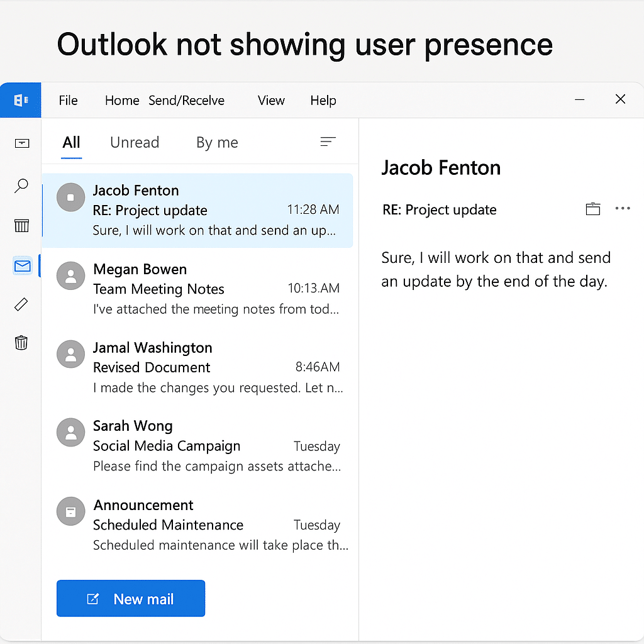Image resolution: width=644 pixels, height=644 pixels.
Task: Open the inbox tray sidebar icon
Action: tap(22, 143)
